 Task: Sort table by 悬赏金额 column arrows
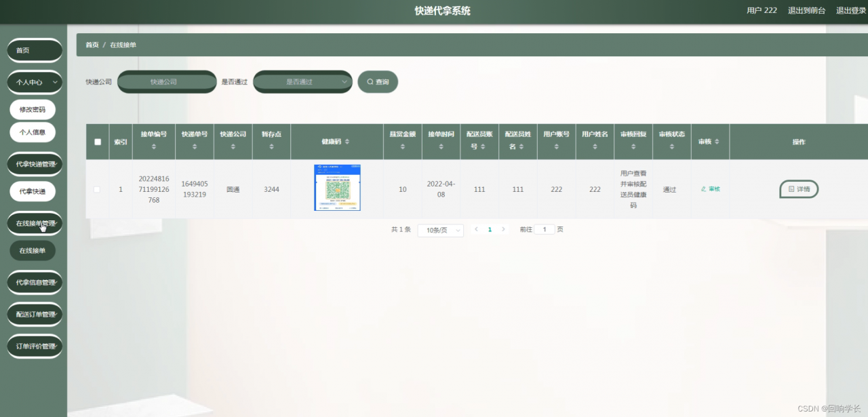tap(402, 146)
